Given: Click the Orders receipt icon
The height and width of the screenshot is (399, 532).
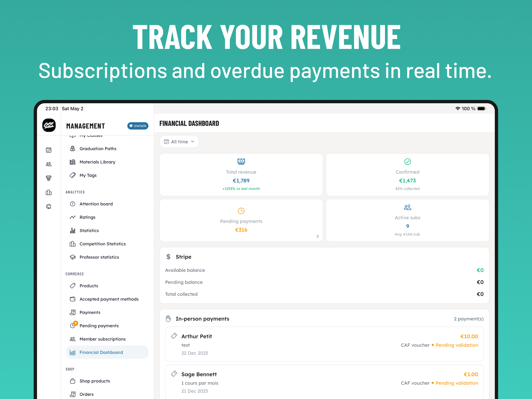Looking at the screenshot, I should tap(72, 394).
